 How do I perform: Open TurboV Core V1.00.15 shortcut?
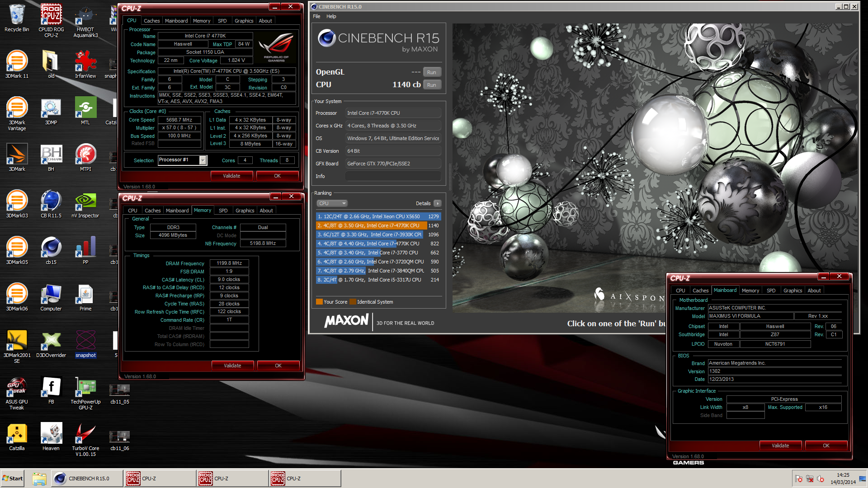(85, 440)
